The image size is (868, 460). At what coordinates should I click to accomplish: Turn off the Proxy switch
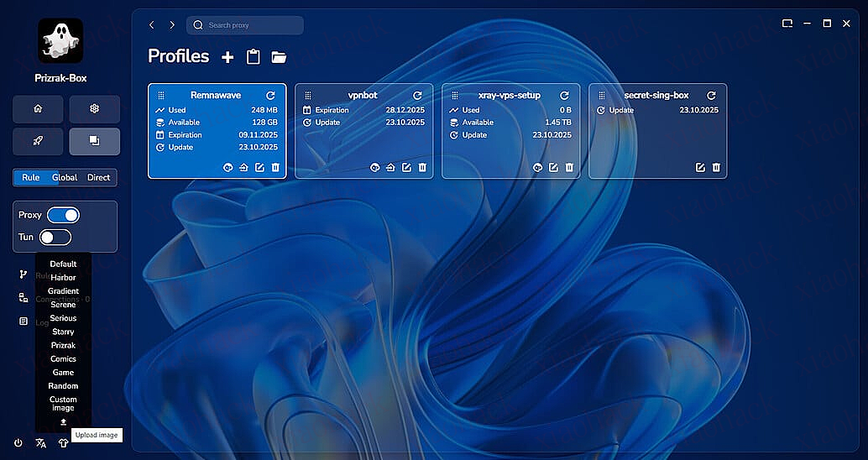(x=63, y=215)
